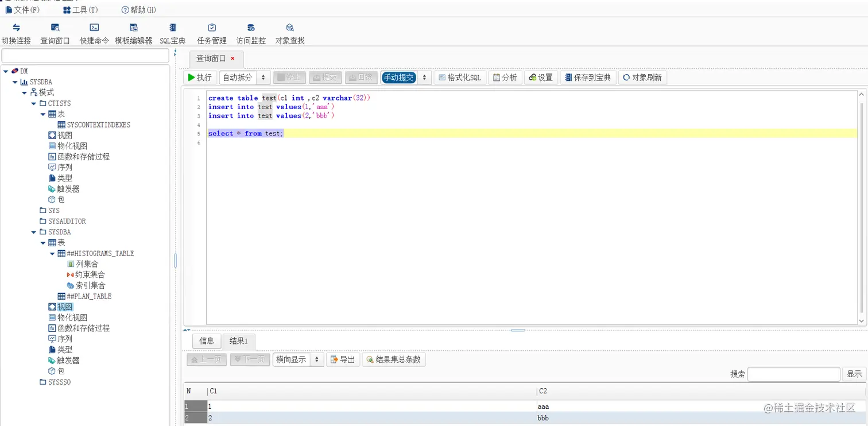Image resolution: width=868 pixels, height=426 pixels.
Task: Run the query with the 执行 button
Action: tap(200, 78)
